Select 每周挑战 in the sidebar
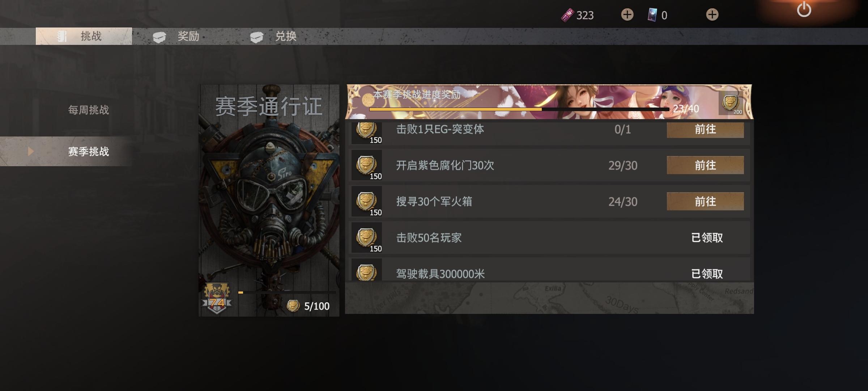This screenshot has height=391, width=868. coord(89,110)
